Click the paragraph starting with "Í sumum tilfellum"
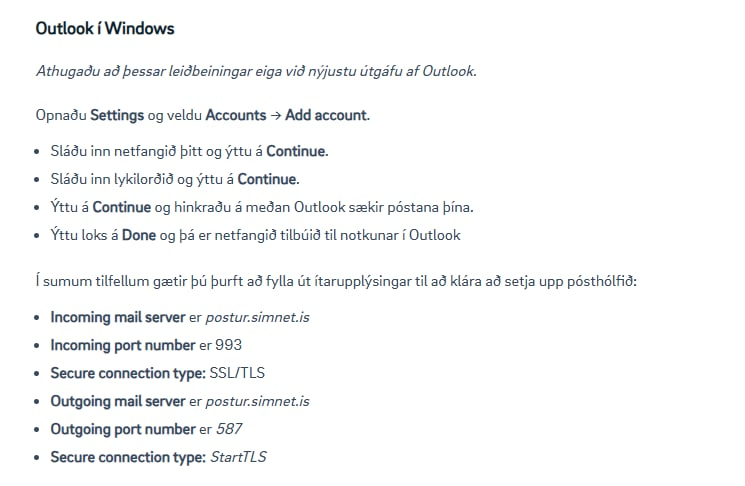This screenshot has height=486, width=745. [336, 279]
